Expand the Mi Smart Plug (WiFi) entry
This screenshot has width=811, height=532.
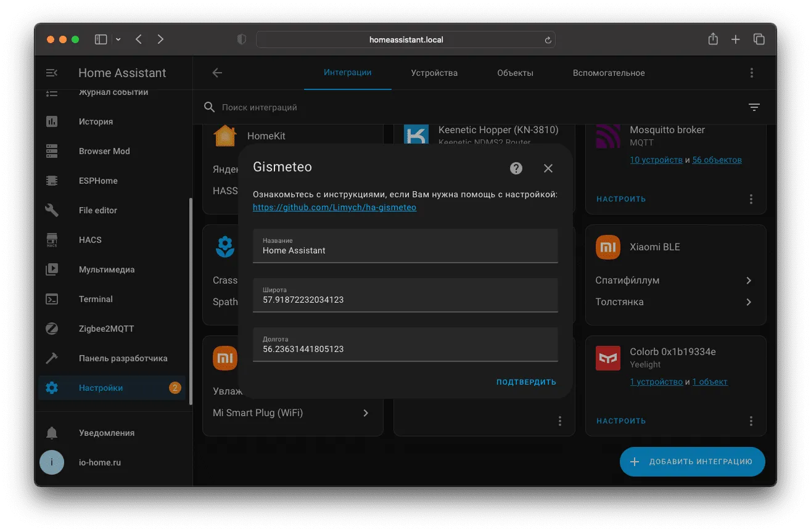coord(292,413)
